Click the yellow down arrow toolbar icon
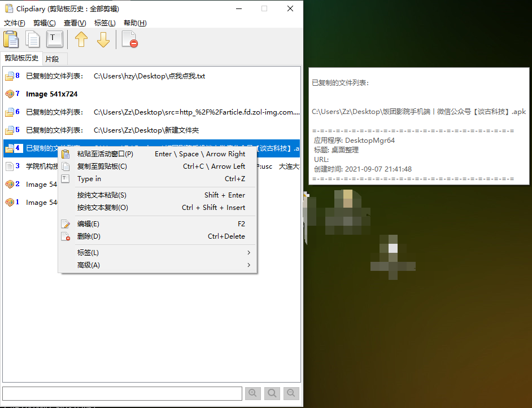532x408 pixels. [x=103, y=40]
